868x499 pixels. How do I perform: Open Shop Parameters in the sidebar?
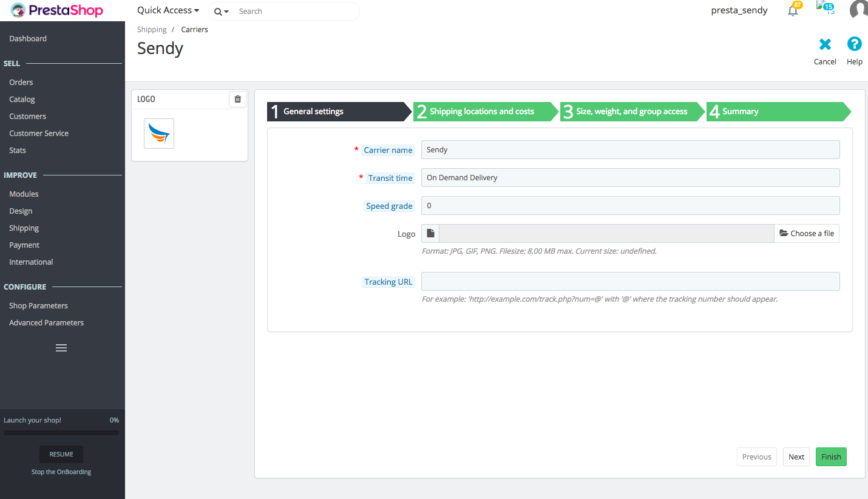[38, 305]
